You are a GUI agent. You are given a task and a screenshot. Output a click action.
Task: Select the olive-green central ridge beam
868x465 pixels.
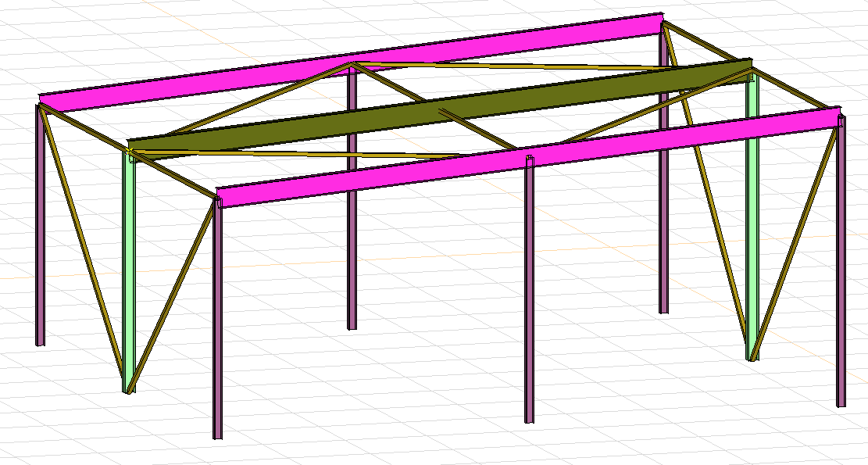440,109
